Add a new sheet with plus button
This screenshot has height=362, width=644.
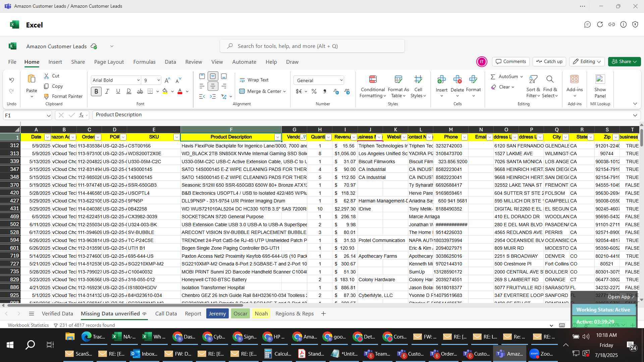coord(323,314)
